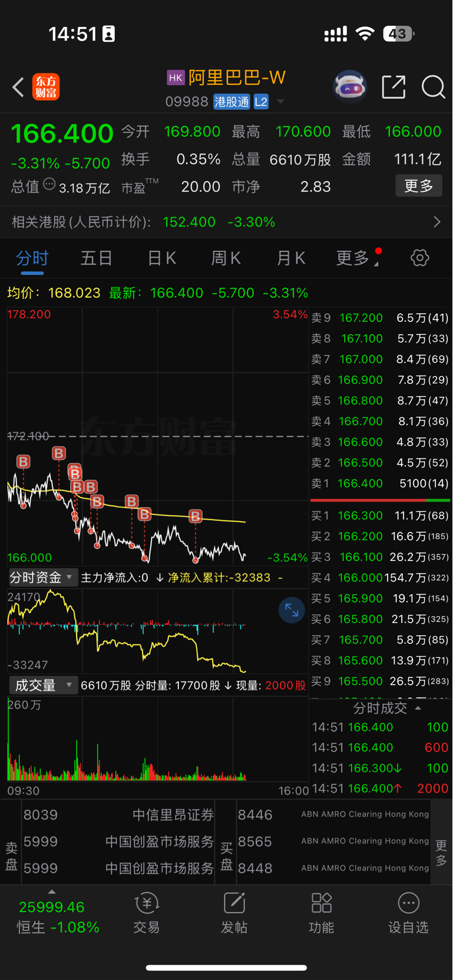Tap the 均价 168.023 readout
Viewport: 453px width, 980px height.
pos(54,293)
